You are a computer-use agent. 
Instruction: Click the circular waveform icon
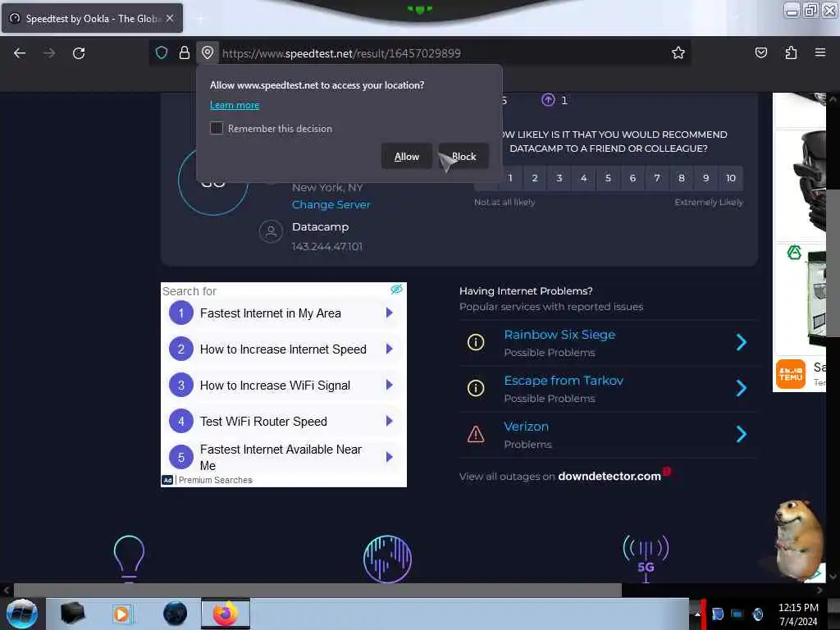click(x=387, y=559)
